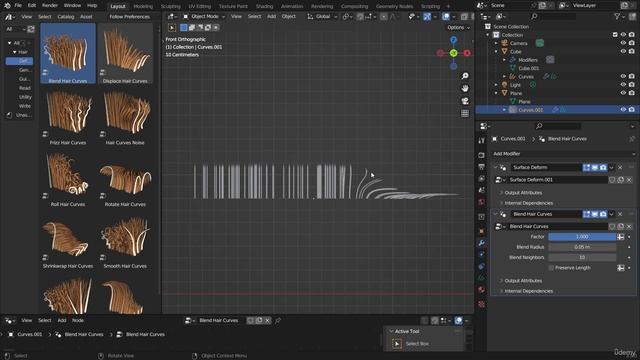Click the green Y axis on navigation gizmo
This screenshot has width=640, height=360.
coord(453,53)
